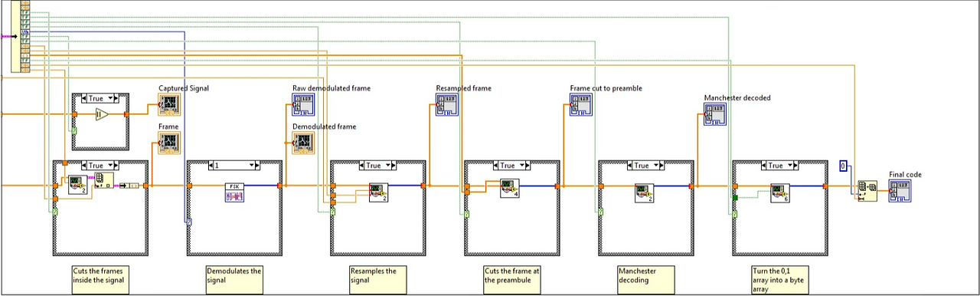Click the 'Resampled frame' label

click(464, 88)
